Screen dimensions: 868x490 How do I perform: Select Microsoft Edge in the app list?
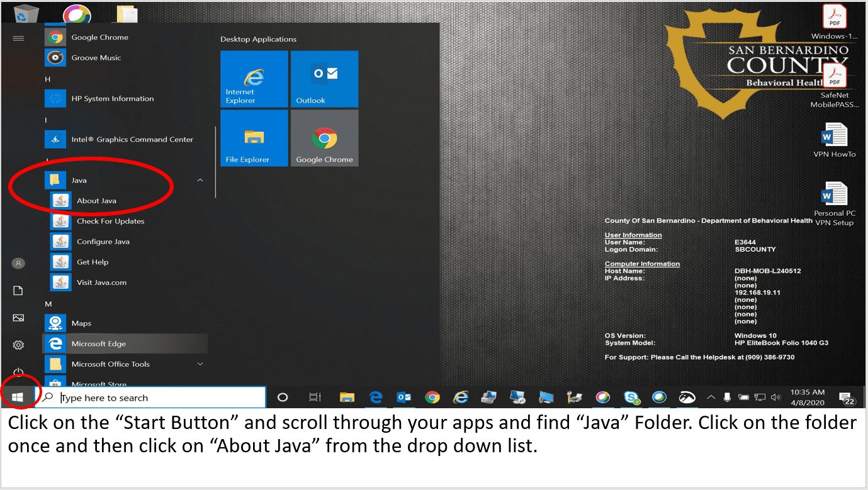click(98, 344)
